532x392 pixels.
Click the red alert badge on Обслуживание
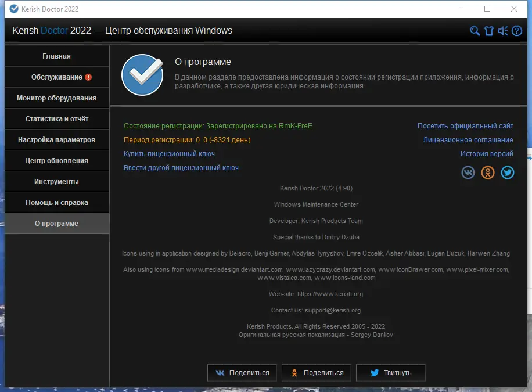point(88,77)
